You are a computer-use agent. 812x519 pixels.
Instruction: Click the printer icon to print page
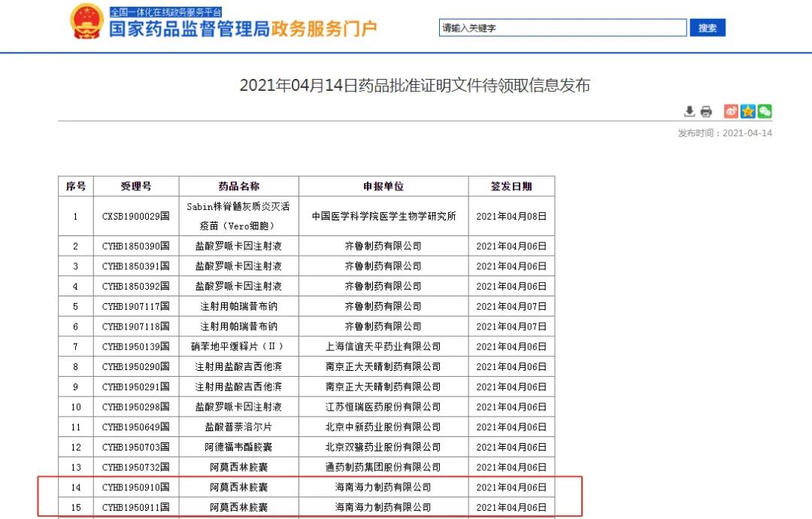706,111
